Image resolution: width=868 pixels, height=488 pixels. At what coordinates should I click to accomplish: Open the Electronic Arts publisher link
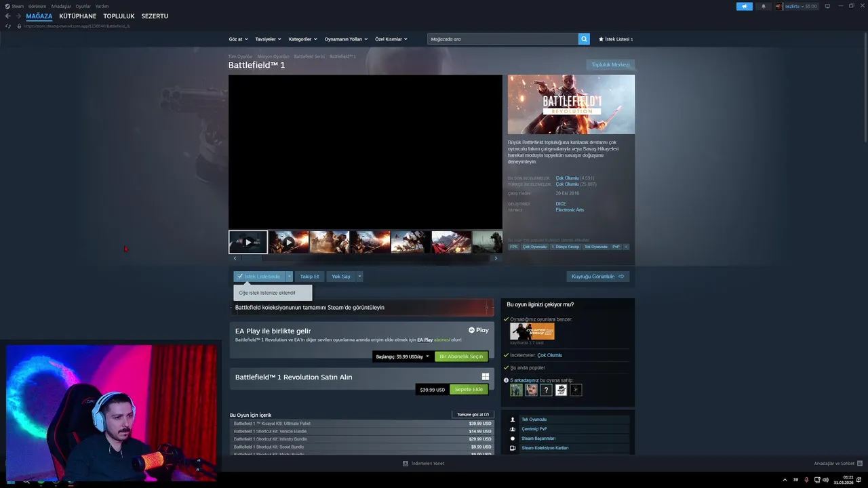click(570, 210)
